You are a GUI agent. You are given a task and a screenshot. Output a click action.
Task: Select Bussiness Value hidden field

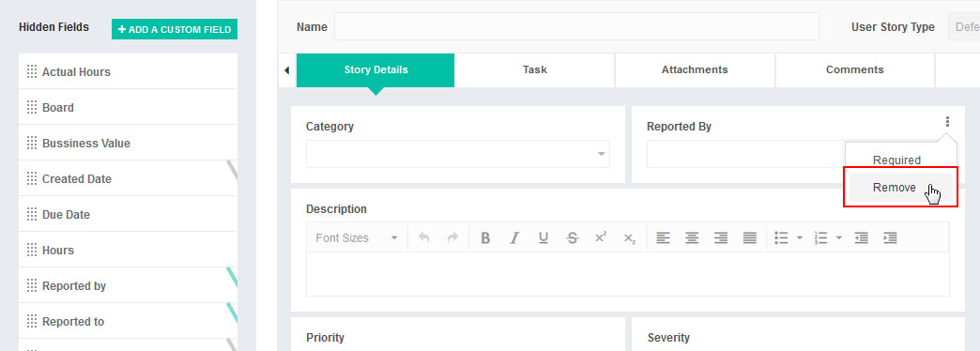pyautogui.click(x=128, y=143)
